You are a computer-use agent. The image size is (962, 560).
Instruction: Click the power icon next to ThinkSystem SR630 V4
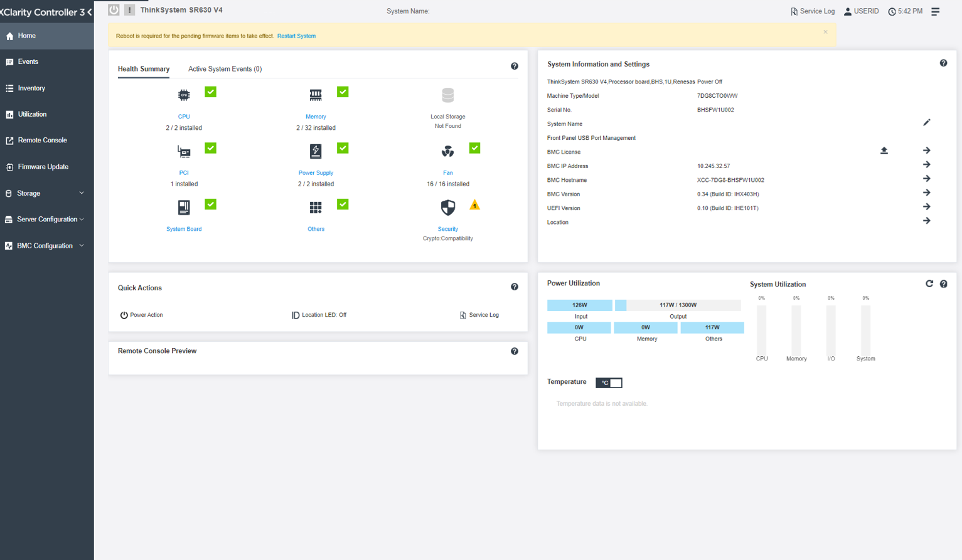[x=114, y=10]
